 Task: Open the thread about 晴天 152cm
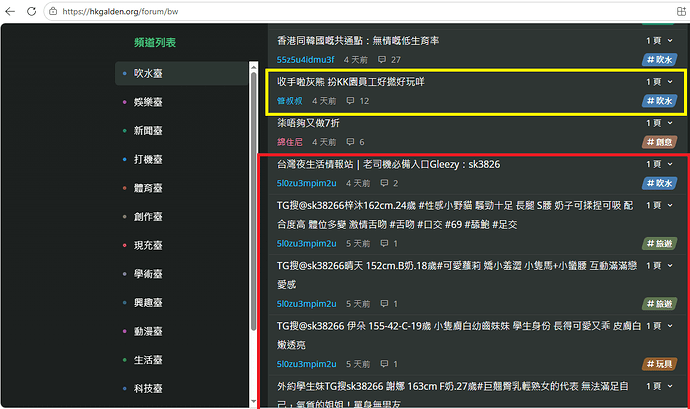coord(457,275)
